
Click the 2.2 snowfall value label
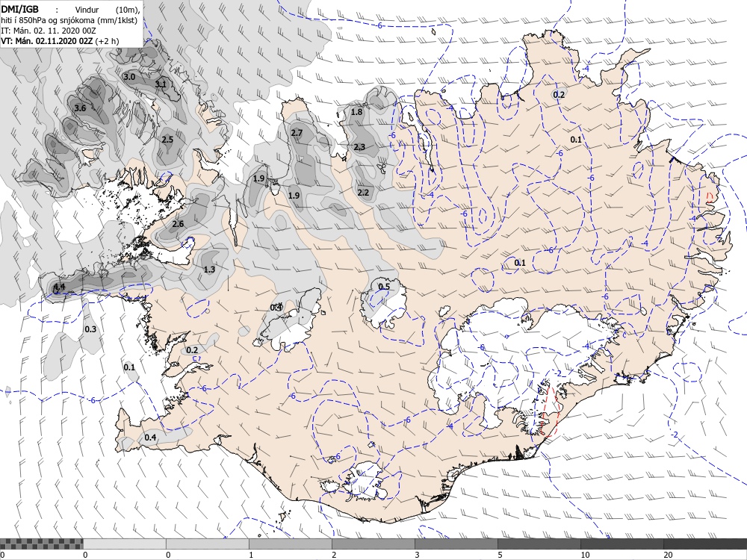pos(363,193)
